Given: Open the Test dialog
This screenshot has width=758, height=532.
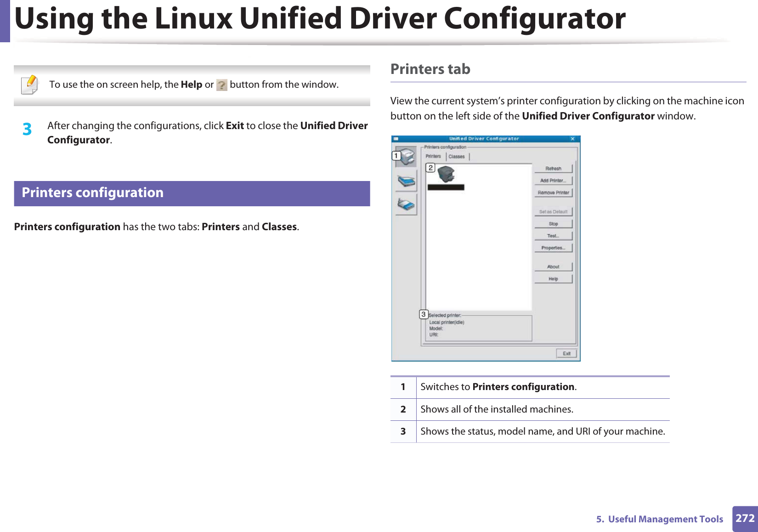Looking at the screenshot, I should pos(553,235).
